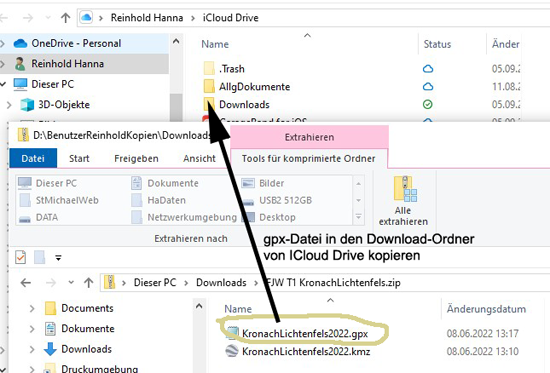
Task: Select Dieser PC in the iCloud window tree
Action: pos(53,84)
